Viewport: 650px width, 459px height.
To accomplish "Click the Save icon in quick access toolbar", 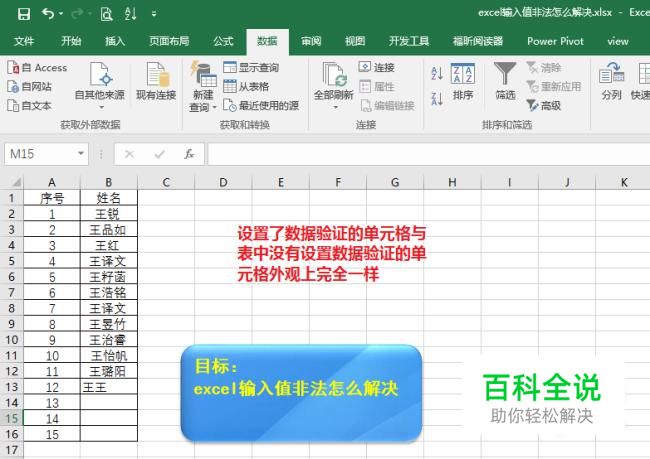I will [24, 14].
